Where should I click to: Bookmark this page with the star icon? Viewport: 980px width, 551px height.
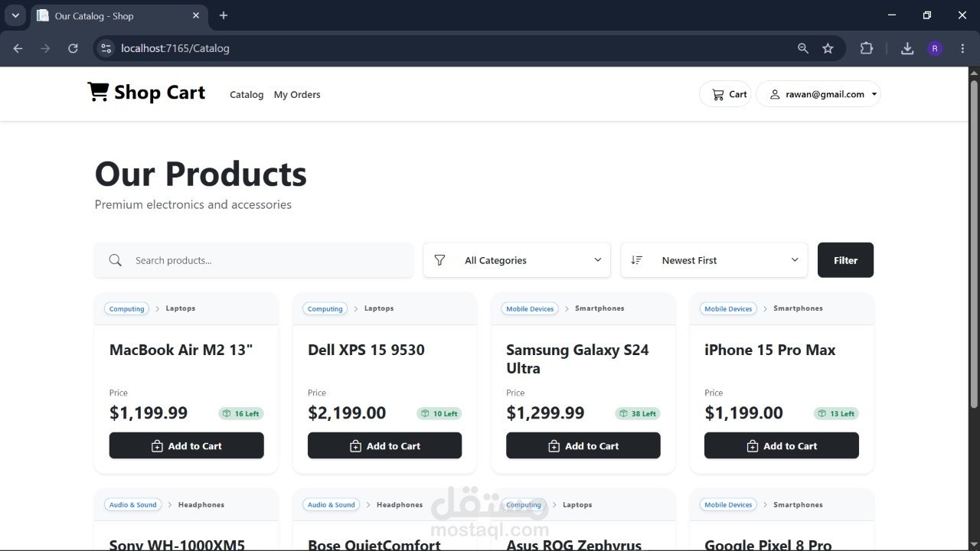[x=828, y=48]
